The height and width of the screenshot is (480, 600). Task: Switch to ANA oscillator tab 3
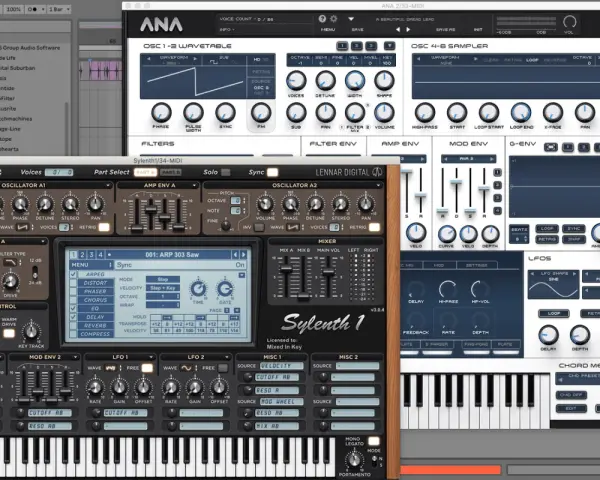coord(371,46)
